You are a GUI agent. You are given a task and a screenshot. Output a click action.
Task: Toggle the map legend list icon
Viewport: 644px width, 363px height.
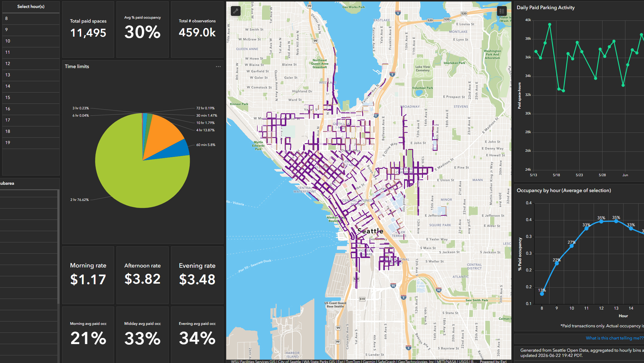(x=502, y=11)
